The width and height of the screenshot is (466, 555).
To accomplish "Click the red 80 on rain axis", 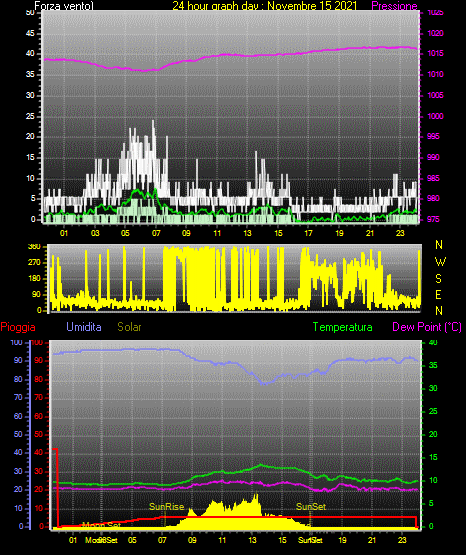I will coord(39,379).
